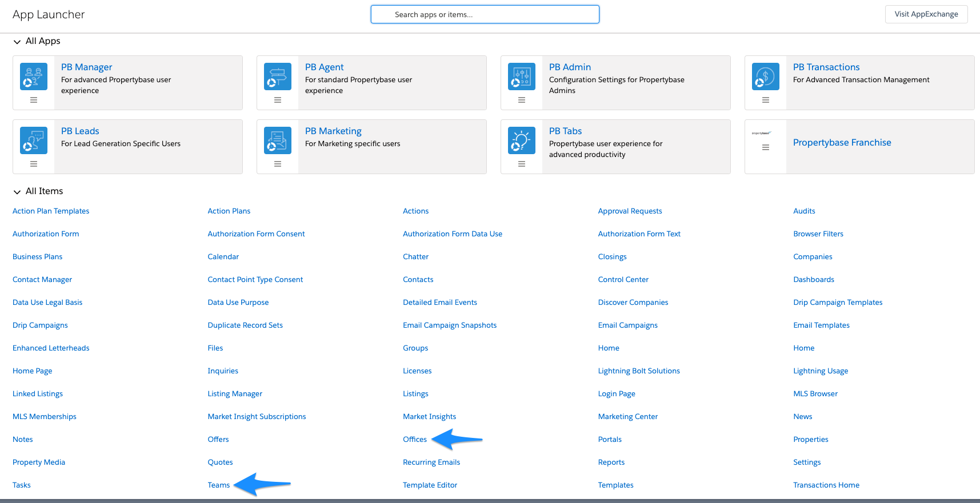Click the drag handle under PB Tabs
The width and height of the screenshot is (980, 503).
(x=522, y=164)
